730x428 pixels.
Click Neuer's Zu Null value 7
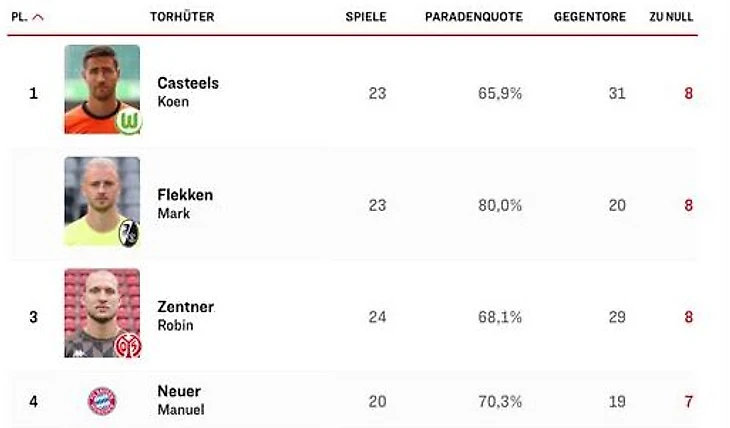pyautogui.click(x=688, y=401)
